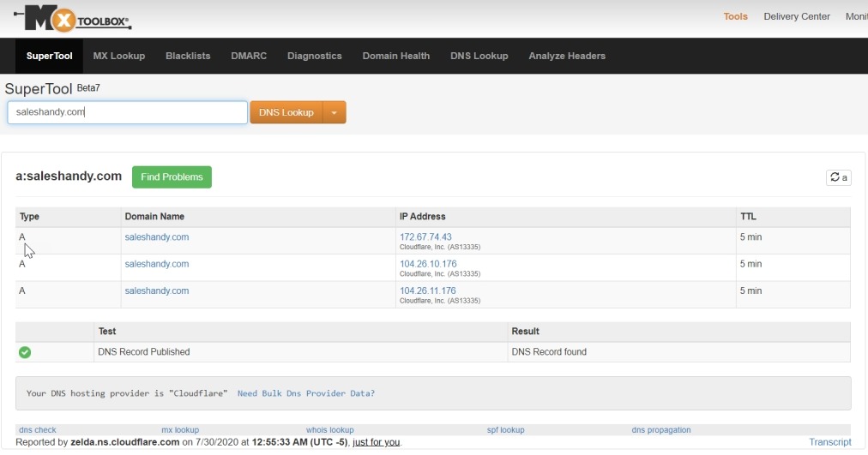This screenshot has width=868, height=455.
Task: Click the 'just for you' link
Action: pos(376,442)
